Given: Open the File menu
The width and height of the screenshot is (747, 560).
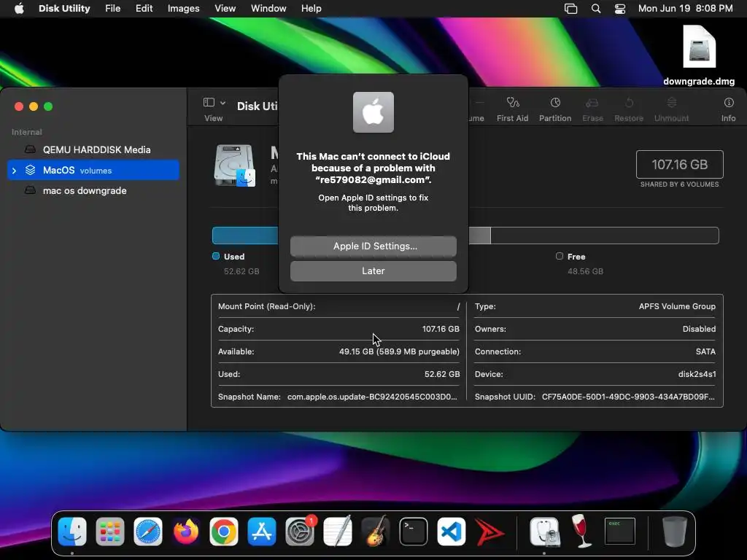Looking at the screenshot, I should tap(113, 9).
